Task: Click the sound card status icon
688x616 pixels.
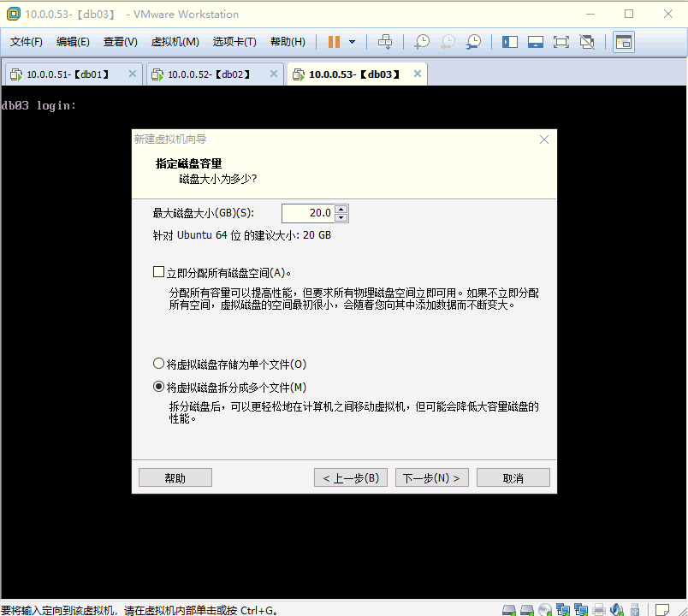Action: [616, 609]
